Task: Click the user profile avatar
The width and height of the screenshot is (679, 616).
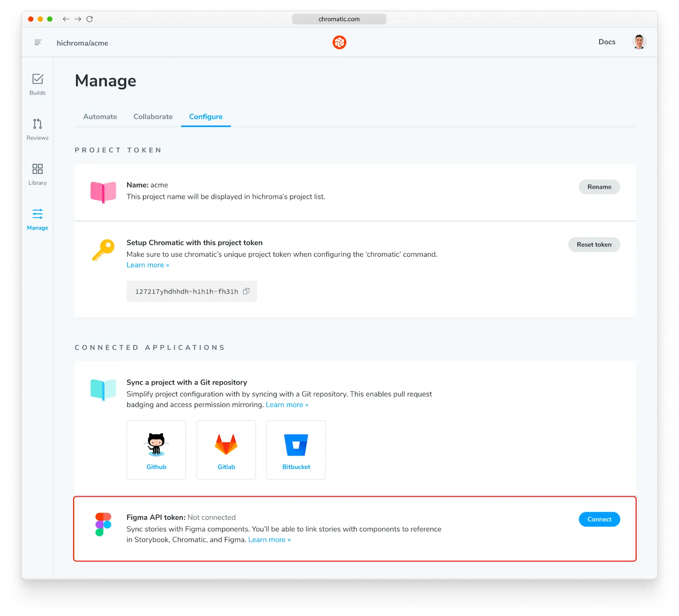Action: coord(639,42)
